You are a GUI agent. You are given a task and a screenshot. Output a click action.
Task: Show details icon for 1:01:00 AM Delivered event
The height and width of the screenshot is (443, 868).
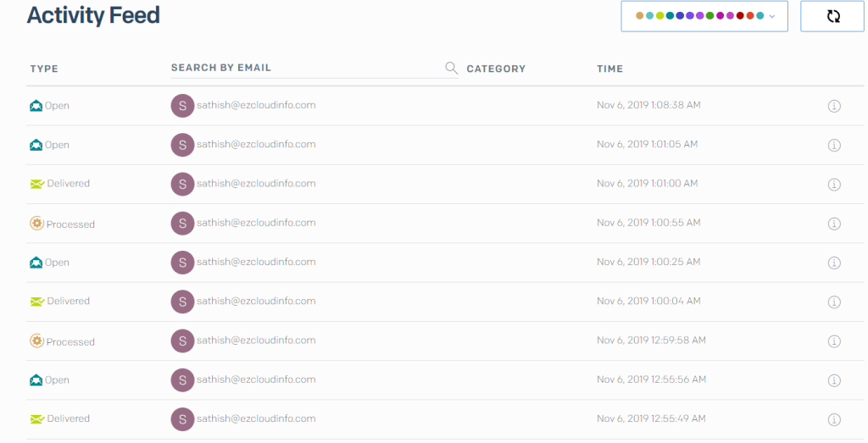833,184
